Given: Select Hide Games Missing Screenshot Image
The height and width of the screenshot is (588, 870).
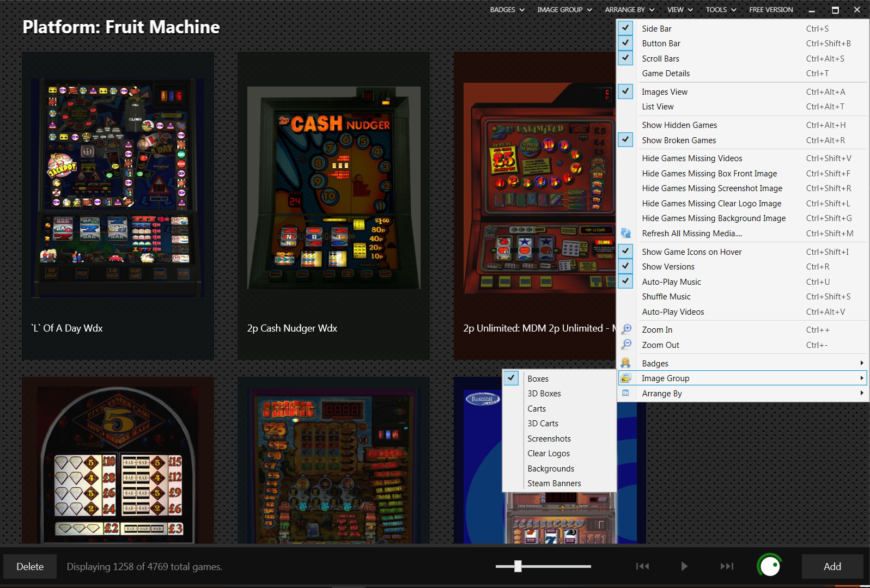Looking at the screenshot, I should [743, 188].
